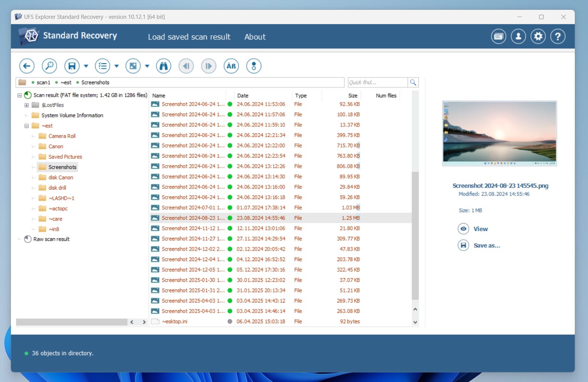Collapse the Scan result tree node
The image size is (588, 382).
click(20, 95)
